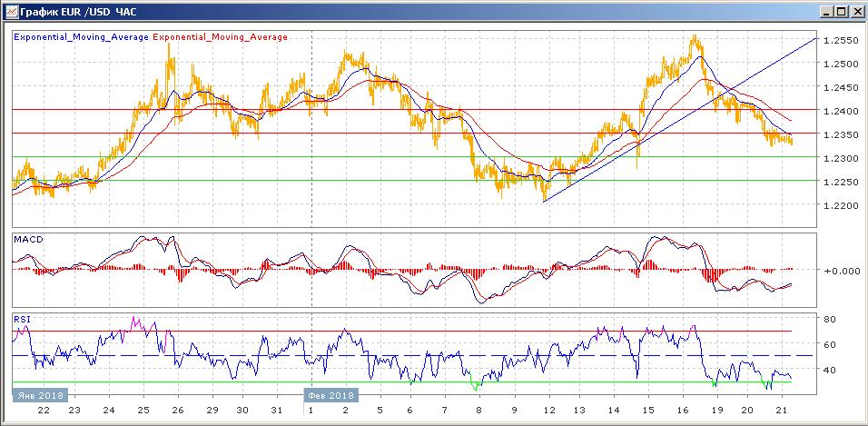868x426 pixels.
Task: Close the EUR/USD chart window
Action: coord(856,12)
